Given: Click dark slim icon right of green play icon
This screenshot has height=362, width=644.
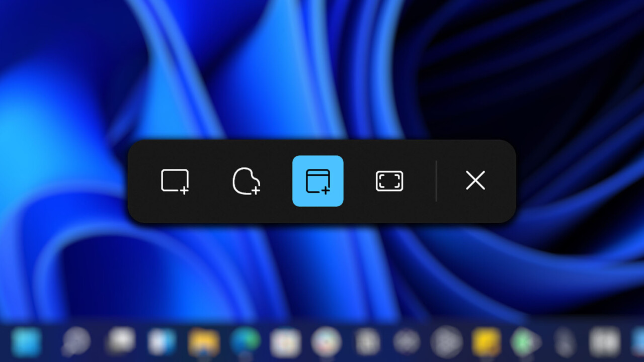Looking at the screenshot, I should (x=566, y=343).
